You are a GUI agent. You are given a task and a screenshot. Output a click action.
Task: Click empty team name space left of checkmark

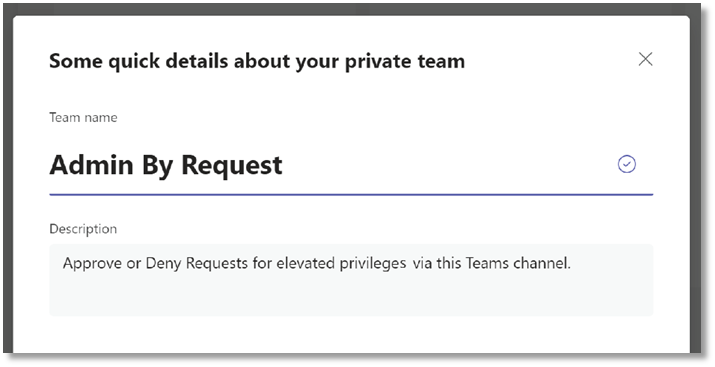[449, 165]
